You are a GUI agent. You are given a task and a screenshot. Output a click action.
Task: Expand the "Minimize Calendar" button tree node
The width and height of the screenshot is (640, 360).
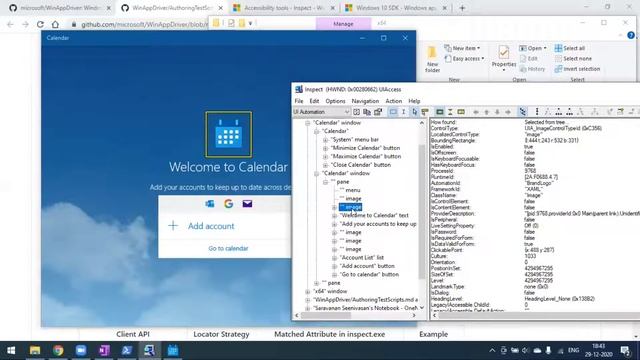point(325,148)
